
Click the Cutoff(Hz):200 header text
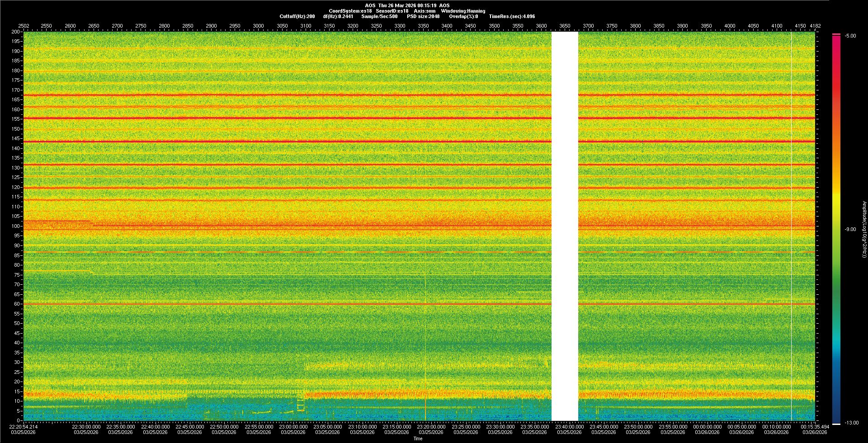pyautogui.click(x=297, y=16)
